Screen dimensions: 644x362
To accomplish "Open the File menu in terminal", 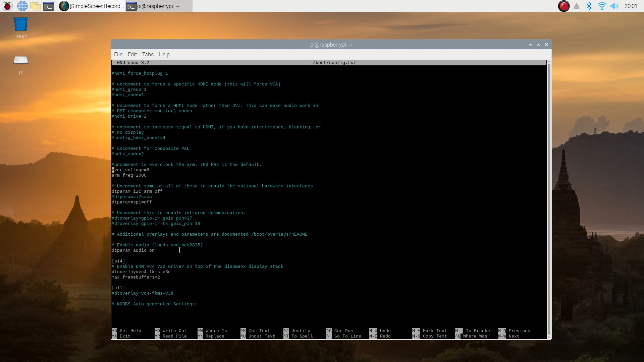I will tap(118, 54).
